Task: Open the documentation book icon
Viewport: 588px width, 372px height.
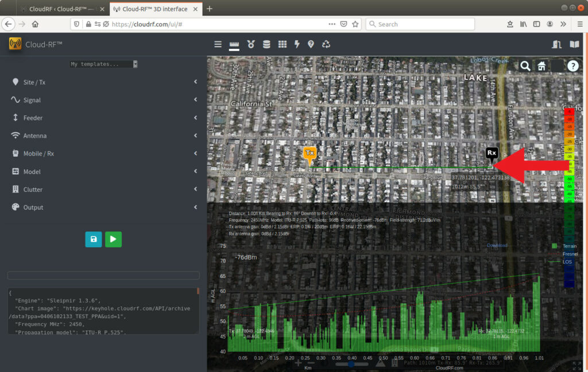Action: (574, 44)
